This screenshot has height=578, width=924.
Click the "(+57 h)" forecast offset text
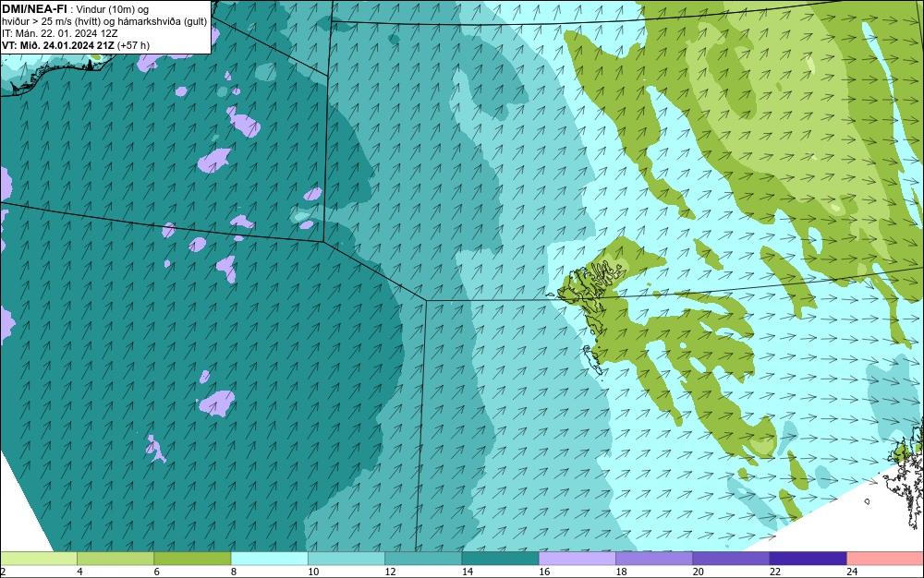coord(133,45)
